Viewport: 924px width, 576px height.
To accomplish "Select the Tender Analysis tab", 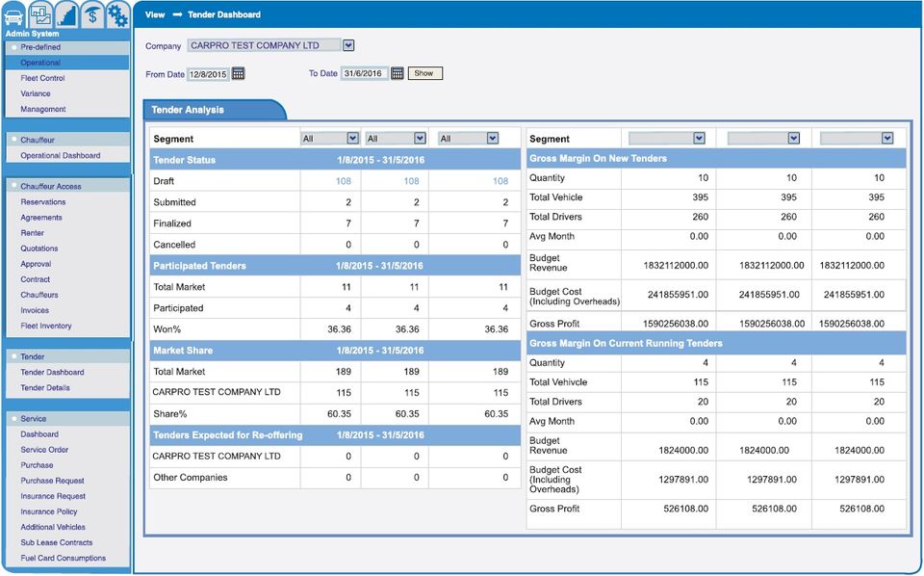I will pos(214,110).
